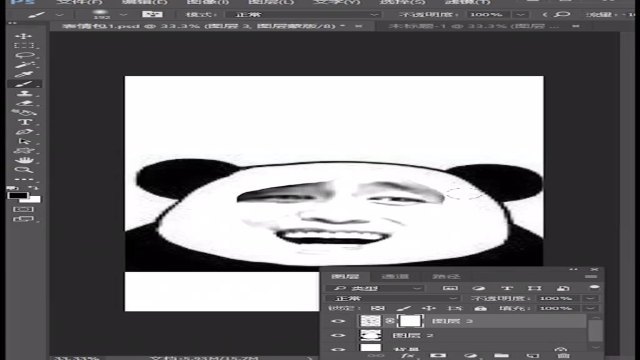Viewport: 640px width, 360px height.
Task: Choose the Clone Stamp tool
Action: 24,93
